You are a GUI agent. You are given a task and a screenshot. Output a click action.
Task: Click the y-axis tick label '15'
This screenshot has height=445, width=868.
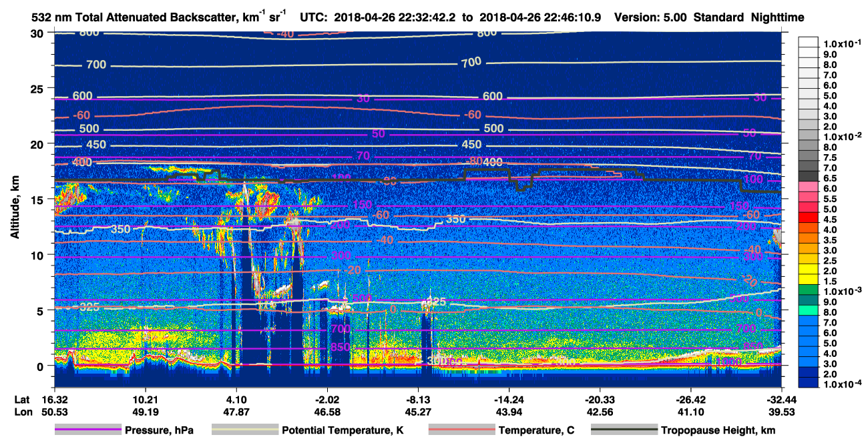pos(37,199)
